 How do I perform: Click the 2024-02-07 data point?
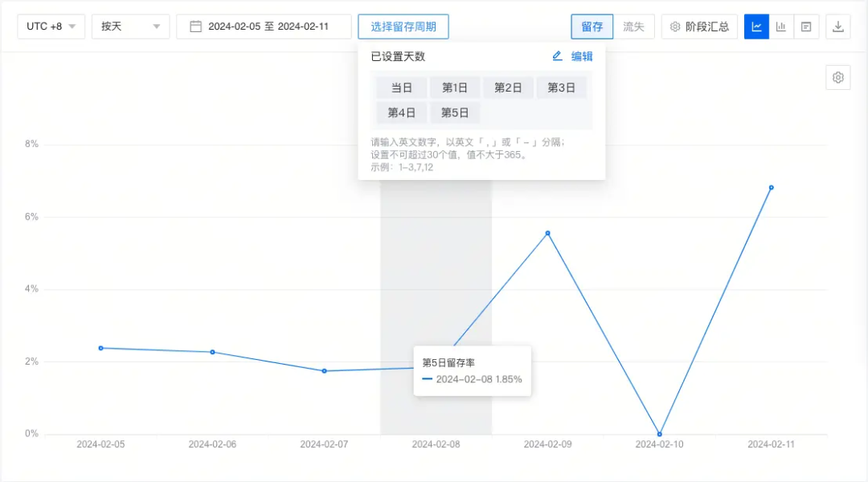(325, 371)
